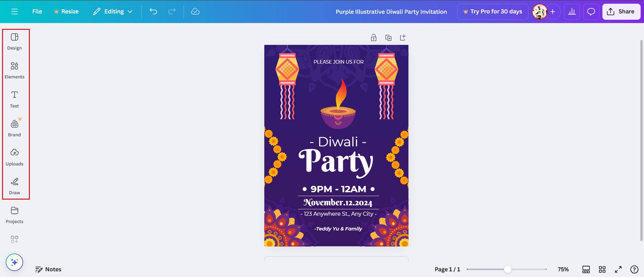This screenshot has height=277, width=644.
Task: Click the undo arrow
Action: pyautogui.click(x=153, y=11)
